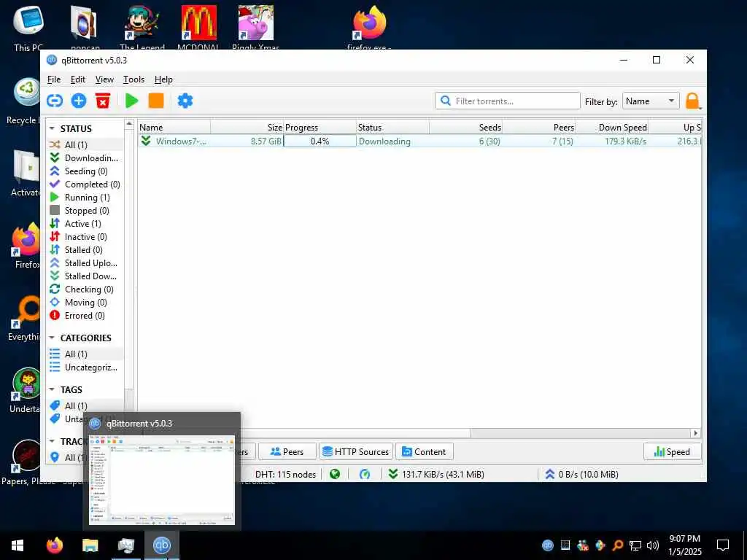This screenshot has width=747, height=560.
Task: Sort torrents by the Size column header
Action: coord(247,127)
